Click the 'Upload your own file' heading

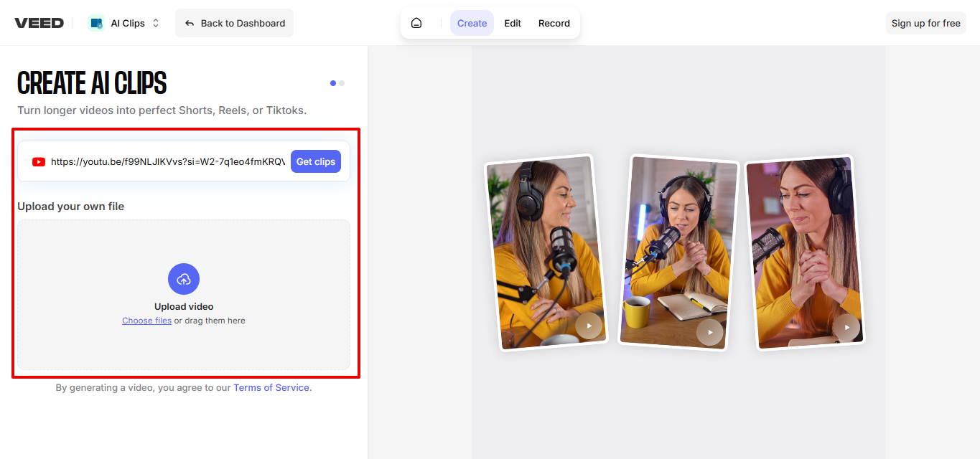tap(71, 207)
